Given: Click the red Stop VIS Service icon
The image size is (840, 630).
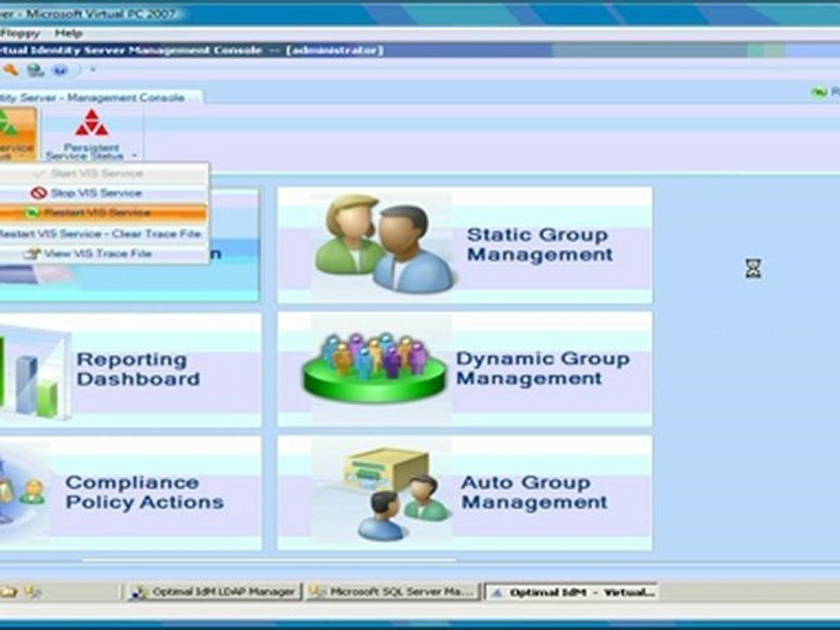Looking at the screenshot, I should (38, 192).
